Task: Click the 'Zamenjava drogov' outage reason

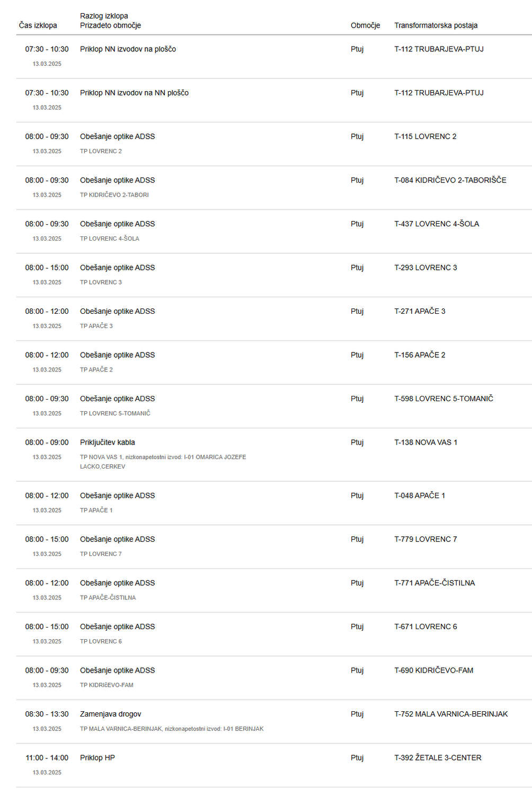Action: 111,714
